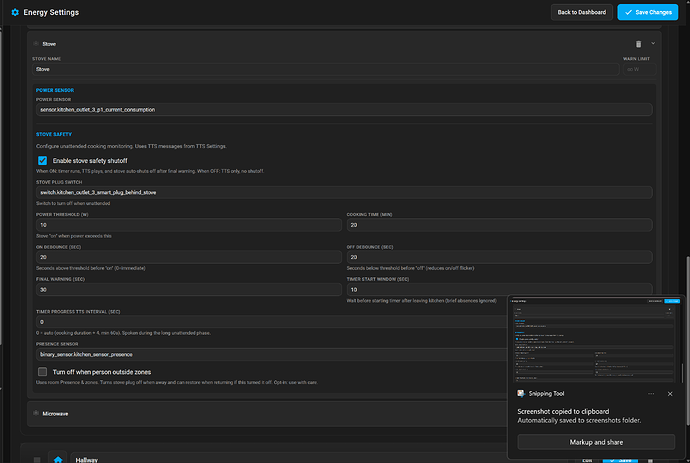
Task: Open the stove plug switch entity selector
Action: pyautogui.click(x=344, y=192)
